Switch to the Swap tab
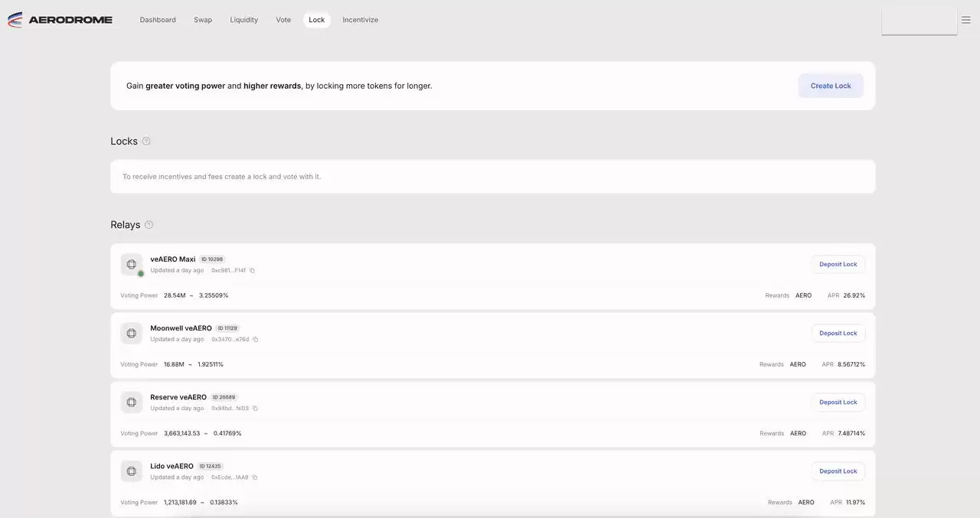 tap(203, 20)
